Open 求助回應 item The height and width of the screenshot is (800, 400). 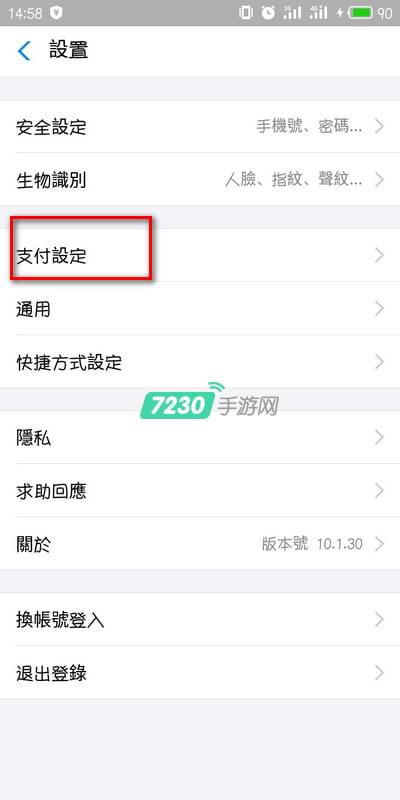200,490
